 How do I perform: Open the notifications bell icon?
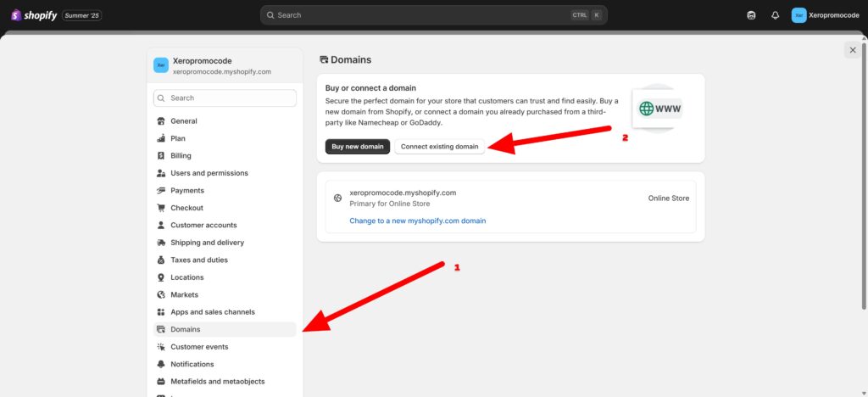(x=775, y=15)
